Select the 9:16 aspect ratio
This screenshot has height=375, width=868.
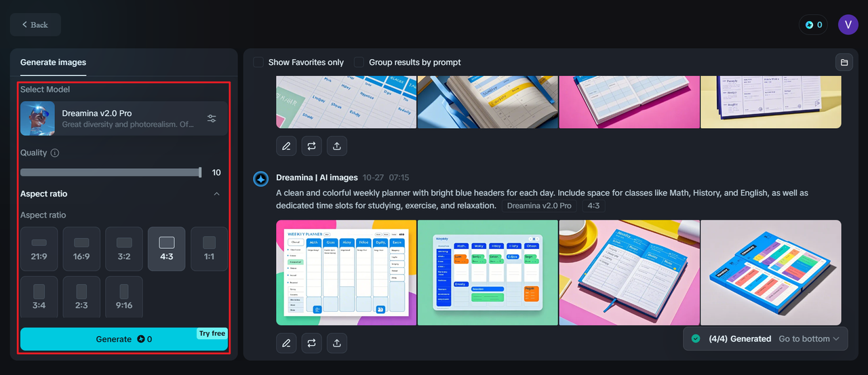click(124, 297)
